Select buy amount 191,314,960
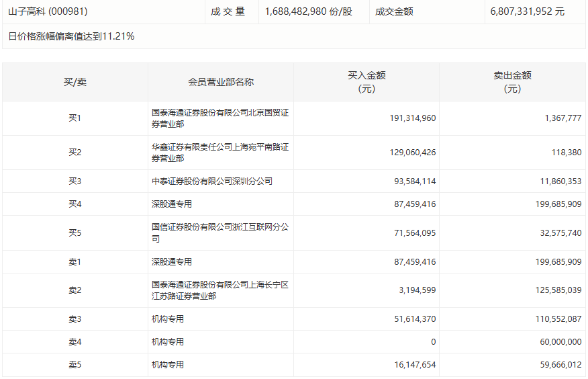The width and height of the screenshot is (588, 379). (x=413, y=118)
